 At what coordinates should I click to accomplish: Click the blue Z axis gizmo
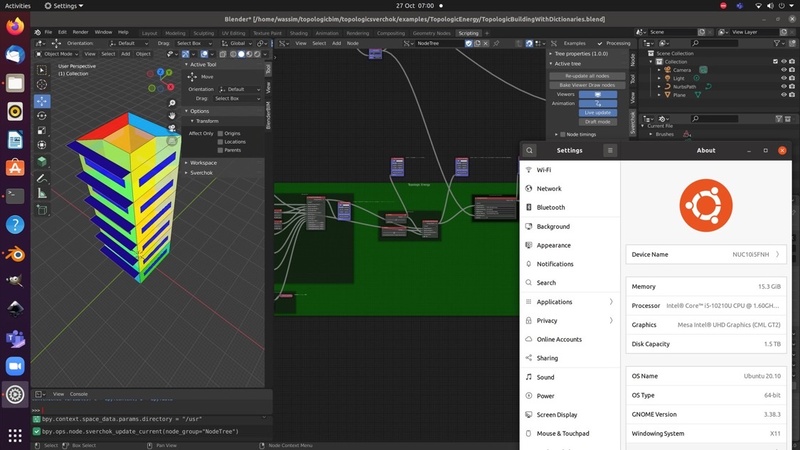pyautogui.click(x=161, y=72)
